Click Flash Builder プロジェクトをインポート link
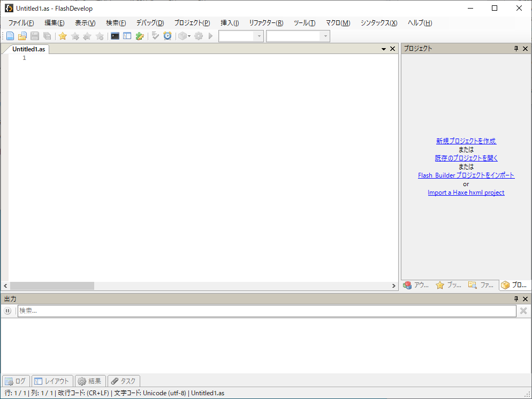The image size is (532, 399). coord(466,175)
